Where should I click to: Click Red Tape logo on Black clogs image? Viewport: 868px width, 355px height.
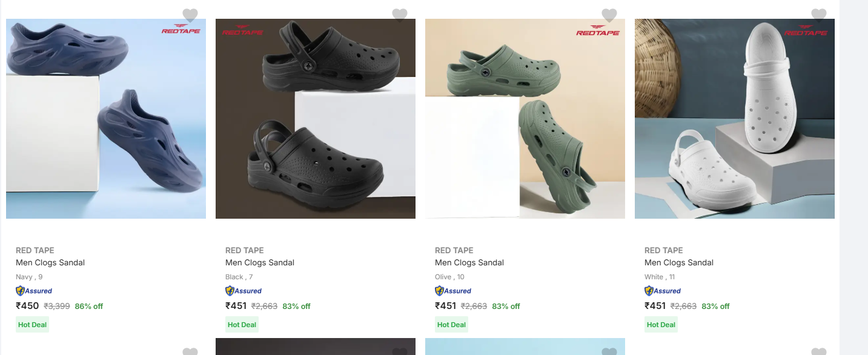click(243, 30)
